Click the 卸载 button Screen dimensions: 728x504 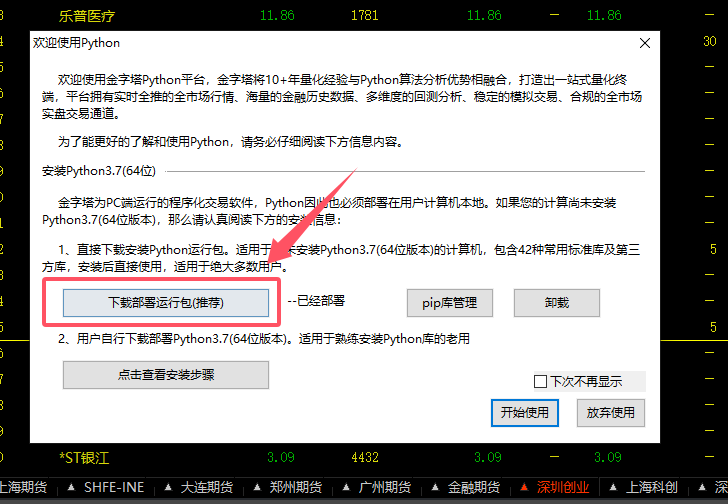tap(557, 303)
